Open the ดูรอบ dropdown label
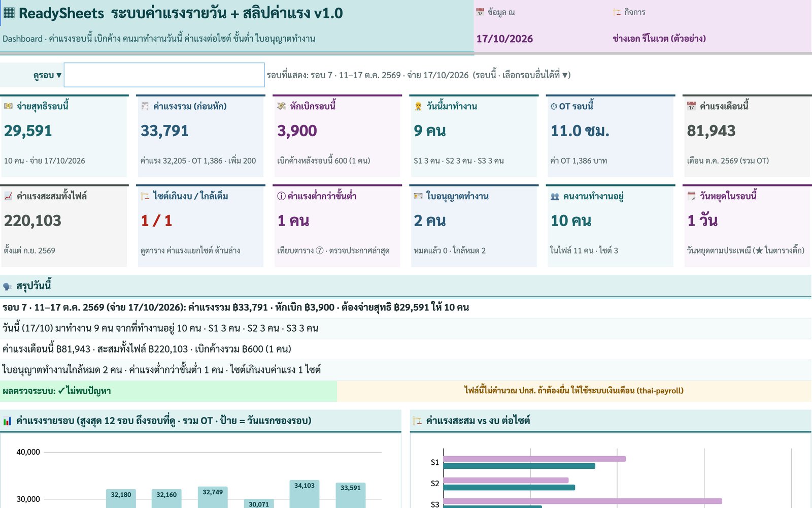 coord(47,75)
